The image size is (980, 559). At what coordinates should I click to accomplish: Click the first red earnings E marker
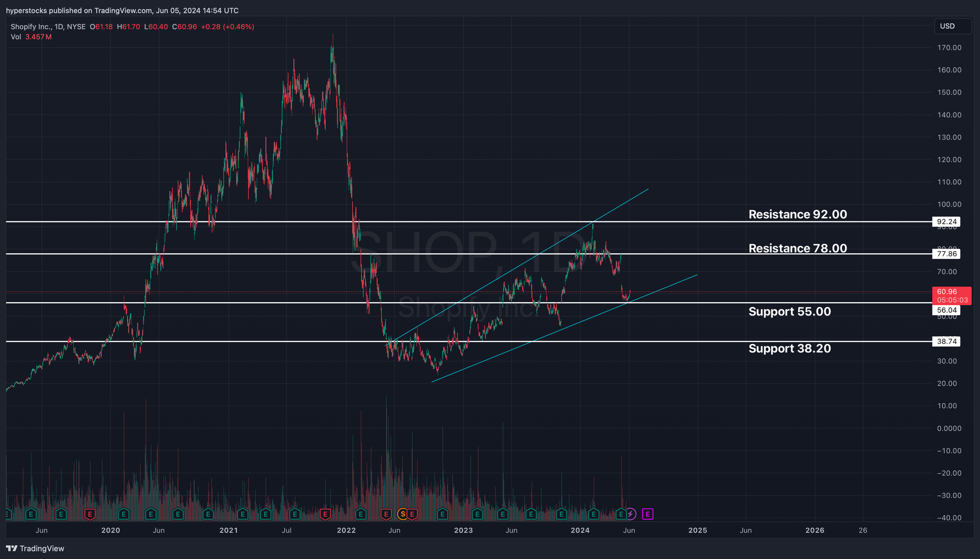click(x=89, y=514)
